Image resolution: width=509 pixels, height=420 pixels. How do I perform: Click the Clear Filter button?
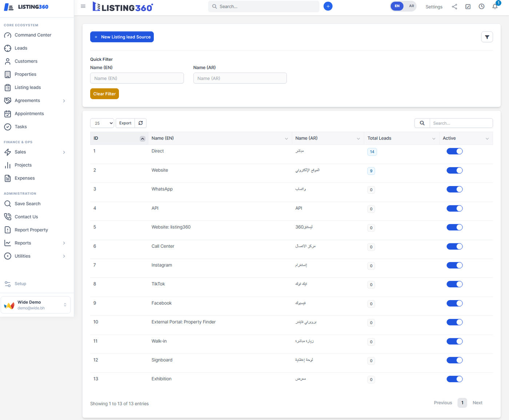tap(104, 94)
